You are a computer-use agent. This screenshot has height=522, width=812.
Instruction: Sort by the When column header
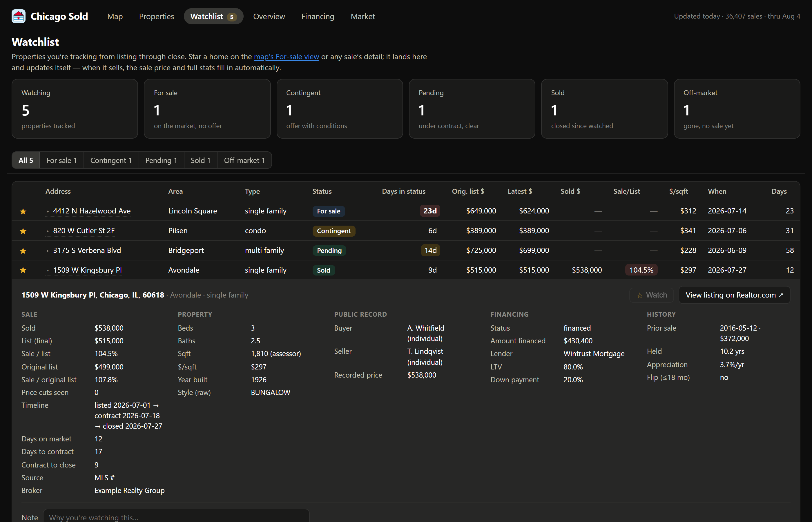[717, 191]
